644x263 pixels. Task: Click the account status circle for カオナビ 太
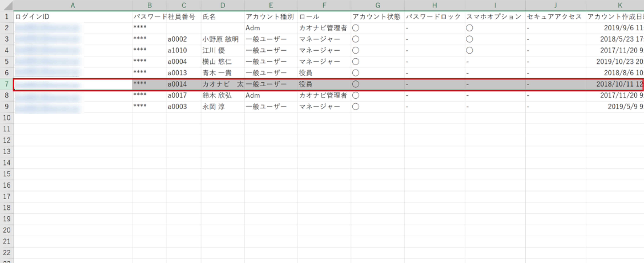pos(356,84)
